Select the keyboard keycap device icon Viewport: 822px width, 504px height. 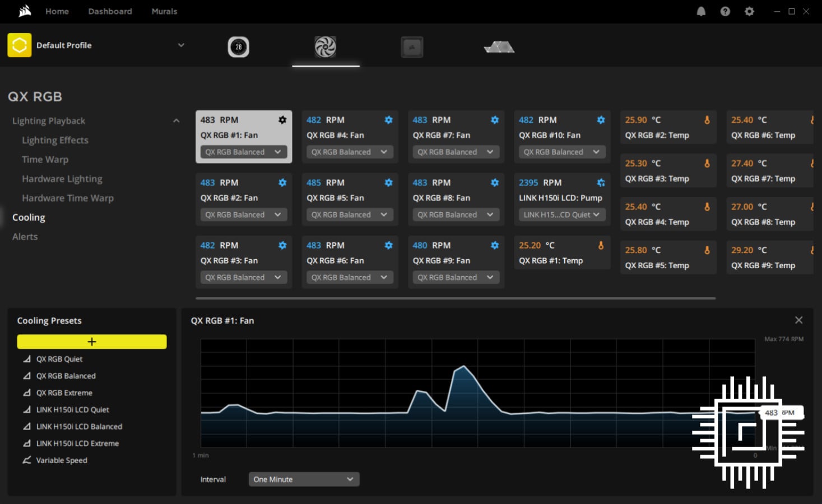[x=412, y=46]
